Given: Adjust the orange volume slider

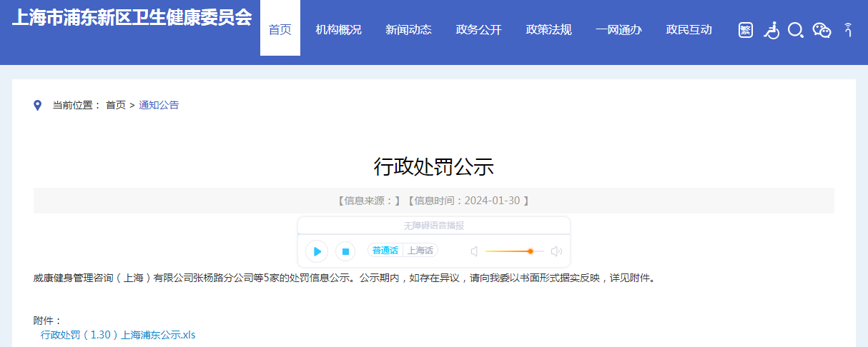Looking at the screenshot, I should [x=530, y=251].
